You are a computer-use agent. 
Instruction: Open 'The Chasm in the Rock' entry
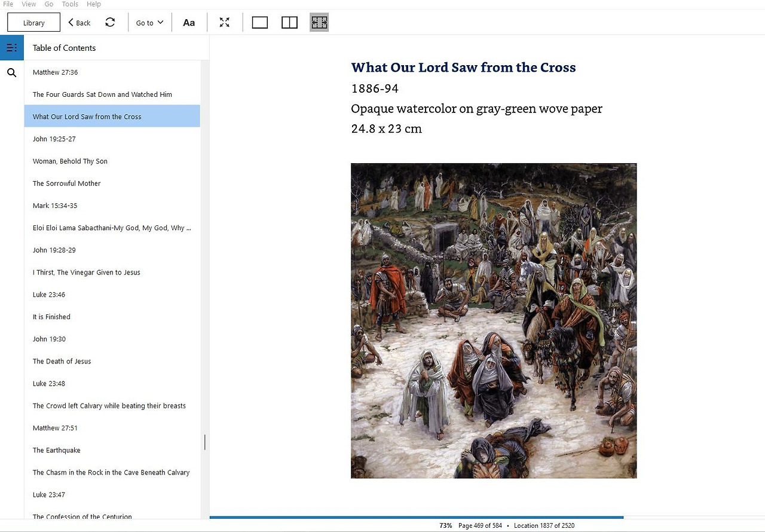pos(112,472)
